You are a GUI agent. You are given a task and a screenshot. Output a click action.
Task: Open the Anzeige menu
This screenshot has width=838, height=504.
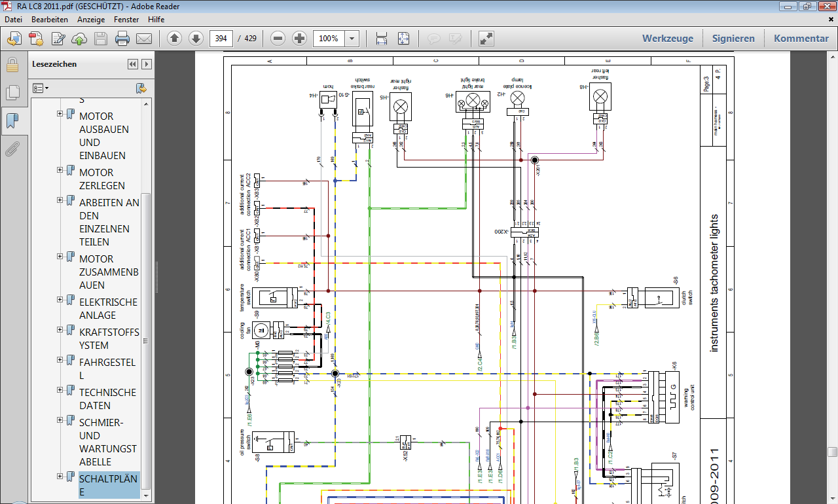[x=91, y=20]
